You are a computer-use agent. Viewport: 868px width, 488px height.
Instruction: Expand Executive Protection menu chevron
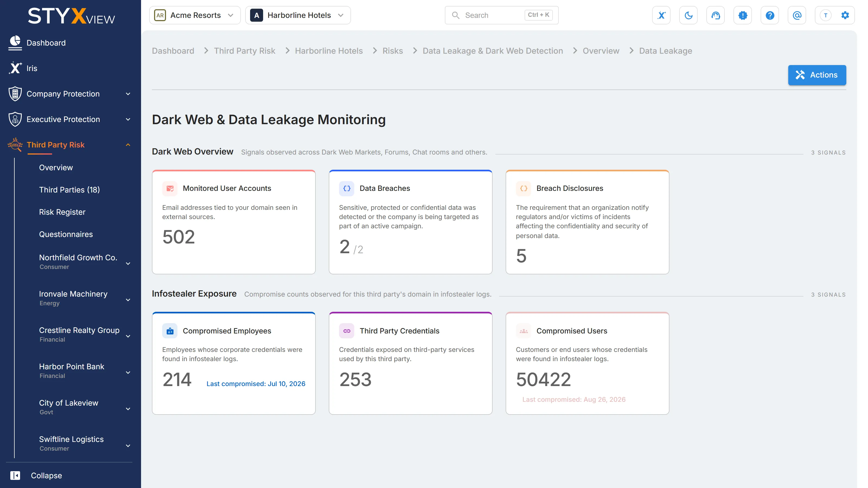point(128,119)
